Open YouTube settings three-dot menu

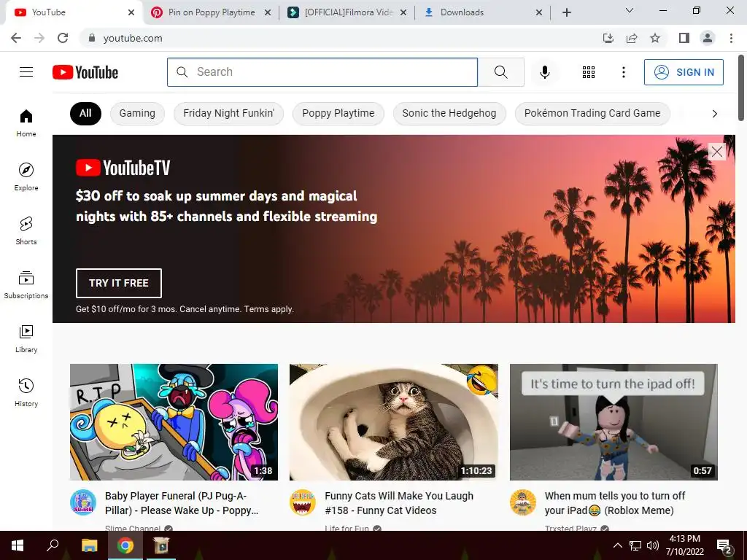coord(623,72)
